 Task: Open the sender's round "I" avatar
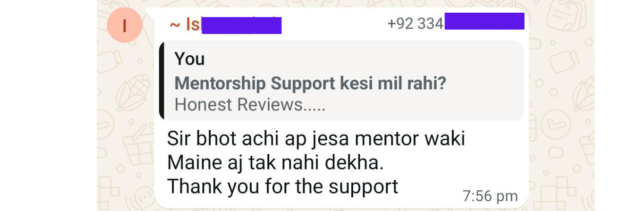pos(124,26)
